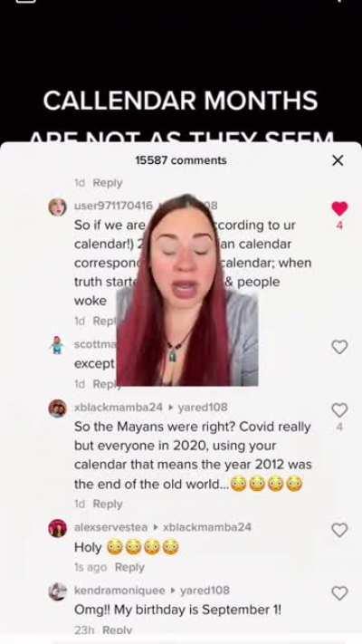Like kendramoniquee's birthday comment
362x644 pixels.
click(339, 593)
